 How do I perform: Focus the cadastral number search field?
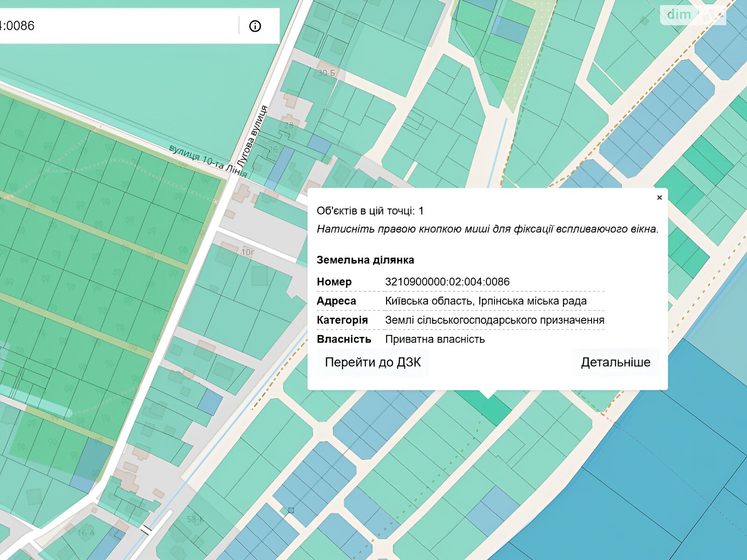pos(117,26)
